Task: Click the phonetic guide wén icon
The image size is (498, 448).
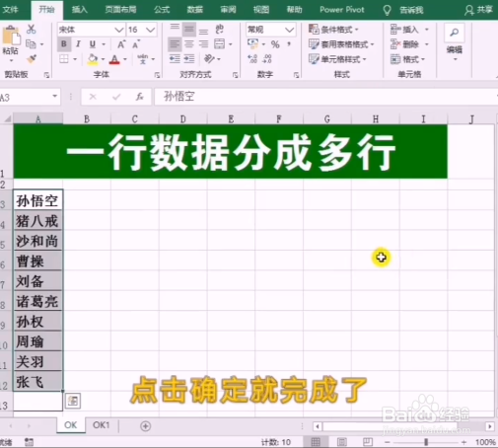Action: pyautogui.click(x=143, y=59)
